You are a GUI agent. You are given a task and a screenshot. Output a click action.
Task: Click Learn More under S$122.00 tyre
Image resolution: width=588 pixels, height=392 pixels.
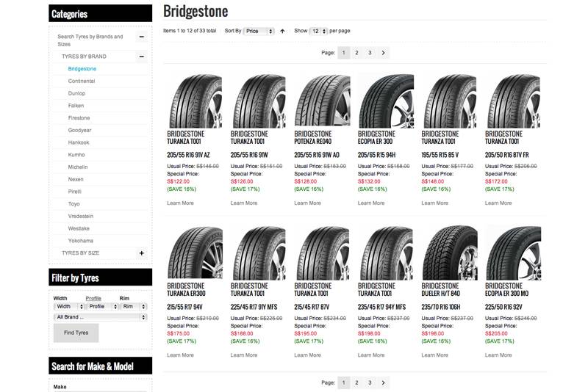pyautogui.click(x=180, y=203)
